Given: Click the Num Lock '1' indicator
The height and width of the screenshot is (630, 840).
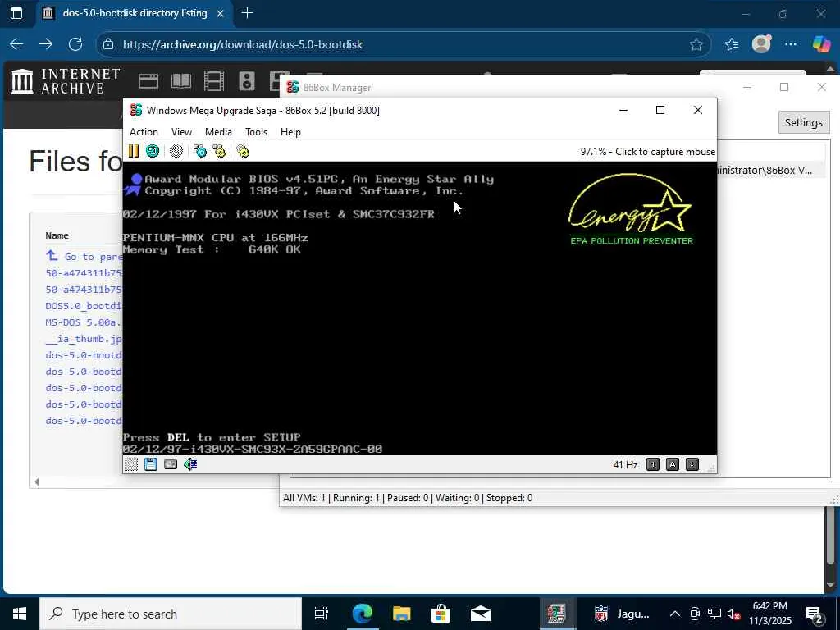Looking at the screenshot, I should coord(652,464).
